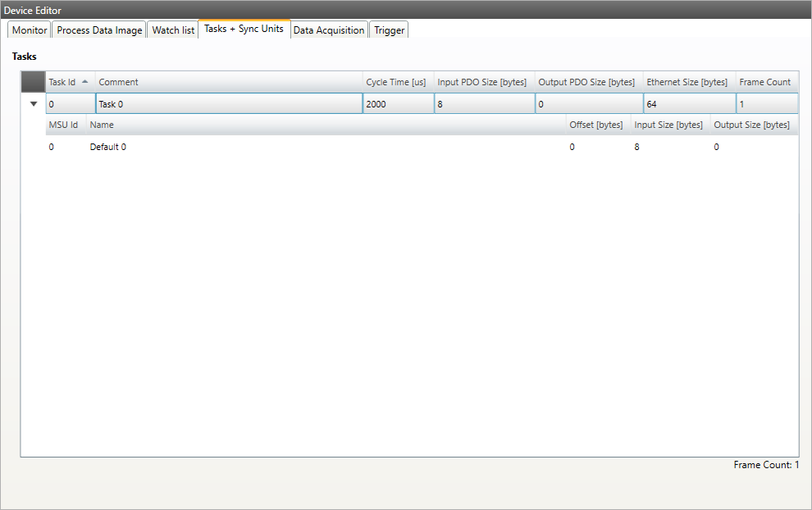Image resolution: width=812 pixels, height=510 pixels.
Task: Click the Offset [bytes] sub-column header
Action: (x=596, y=125)
